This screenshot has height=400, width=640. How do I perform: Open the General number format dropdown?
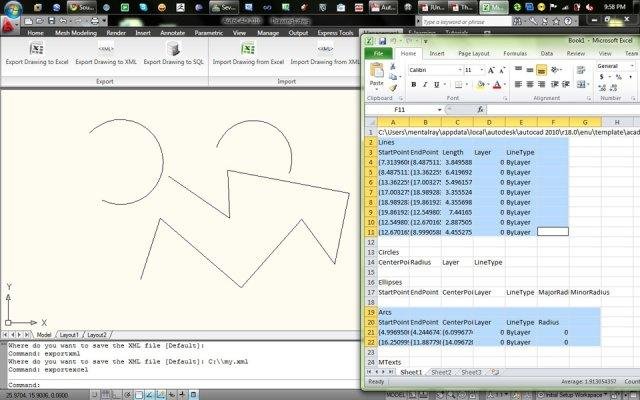[630, 66]
